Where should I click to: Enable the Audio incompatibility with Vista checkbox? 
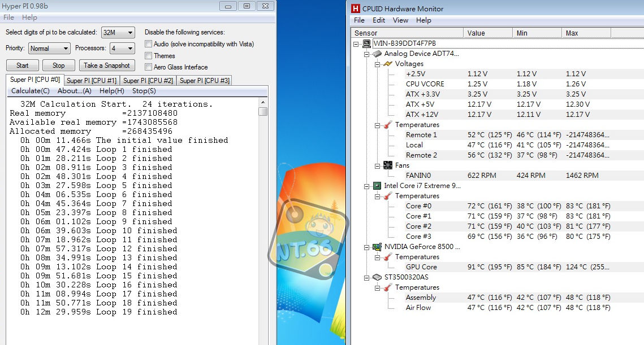click(149, 44)
